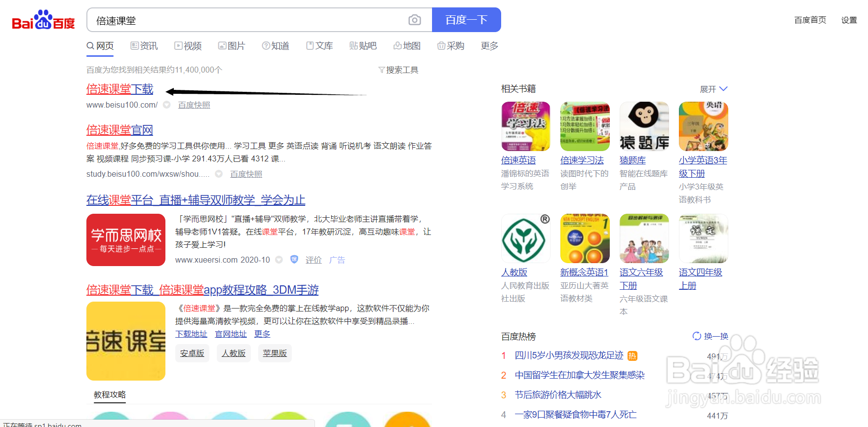
Task: Open 官网地址 link
Action: (x=231, y=334)
